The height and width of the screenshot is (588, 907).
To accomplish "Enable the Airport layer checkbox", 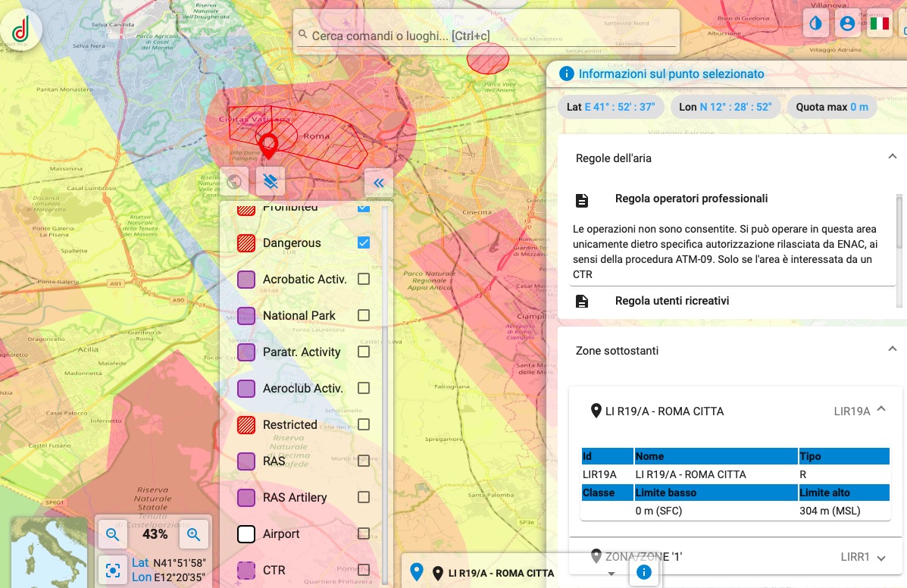I will point(363,533).
